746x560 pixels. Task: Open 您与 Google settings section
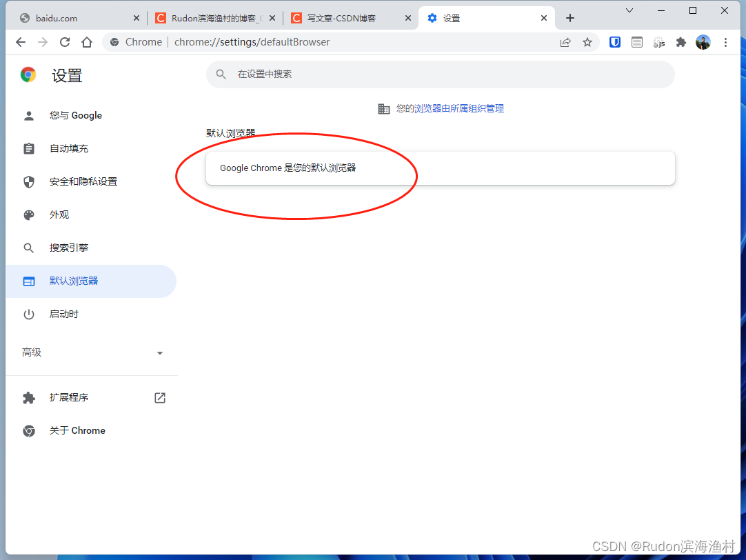point(91,116)
